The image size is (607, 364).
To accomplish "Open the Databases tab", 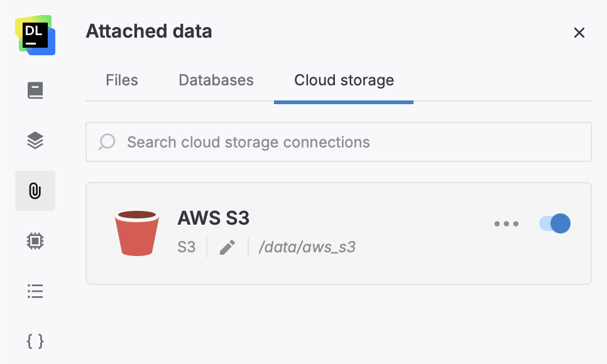I will pos(216,80).
